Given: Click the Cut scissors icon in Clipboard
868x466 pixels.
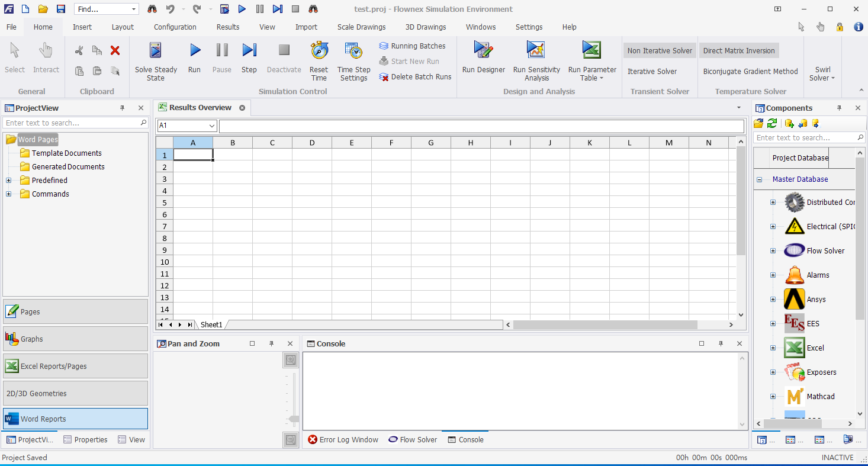Looking at the screenshot, I should tap(79, 51).
